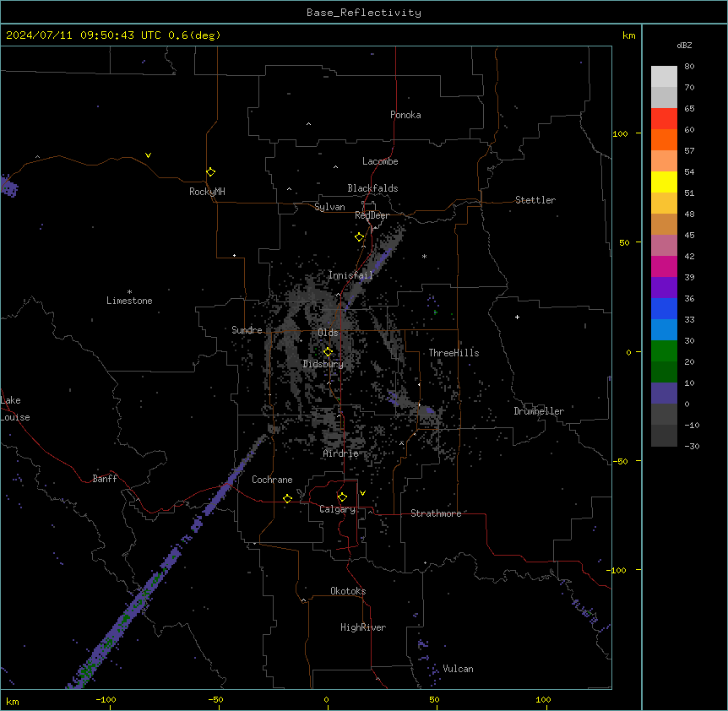Click the white caret marker west of Lacombe
Image resolution: width=728 pixels, height=711 pixels.
coord(335,167)
